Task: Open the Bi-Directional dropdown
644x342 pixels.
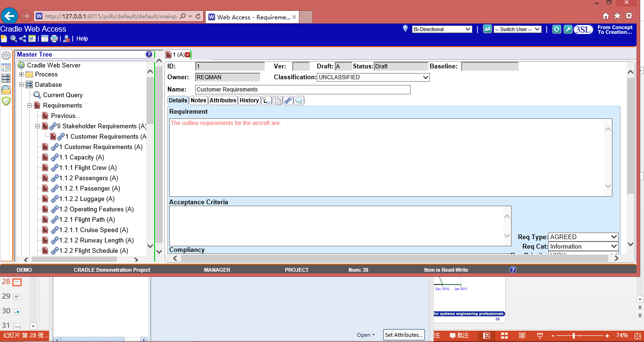Action: [442, 29]
